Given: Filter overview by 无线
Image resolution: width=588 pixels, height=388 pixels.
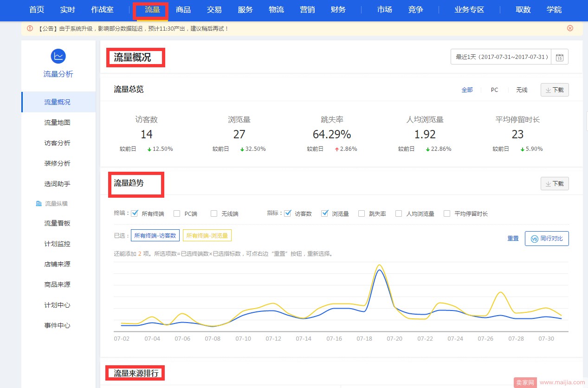Looking at the screenshot, I should [522, 90].
